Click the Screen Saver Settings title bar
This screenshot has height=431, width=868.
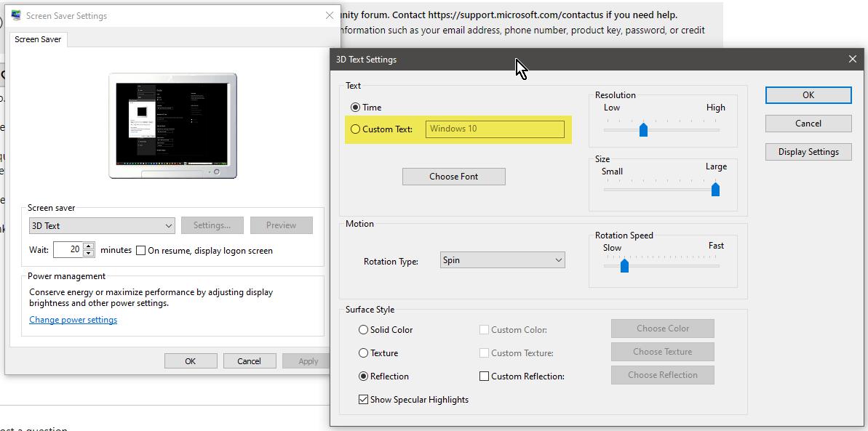172,15
